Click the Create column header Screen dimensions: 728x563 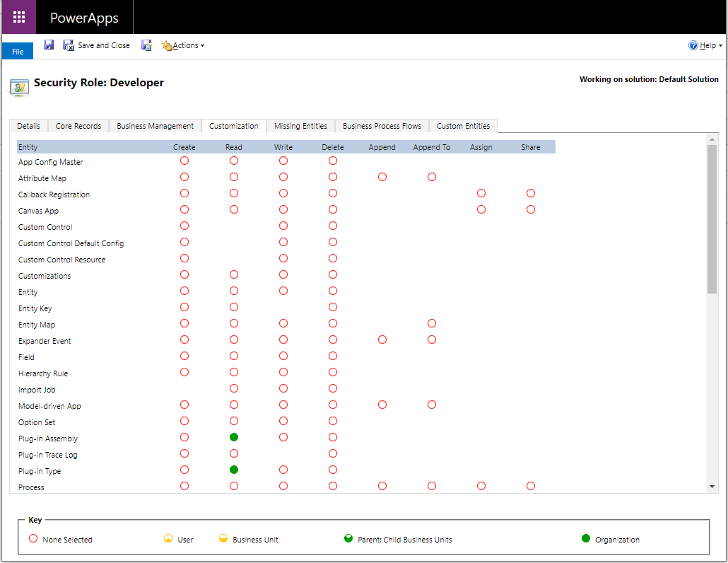pos(184,147)
